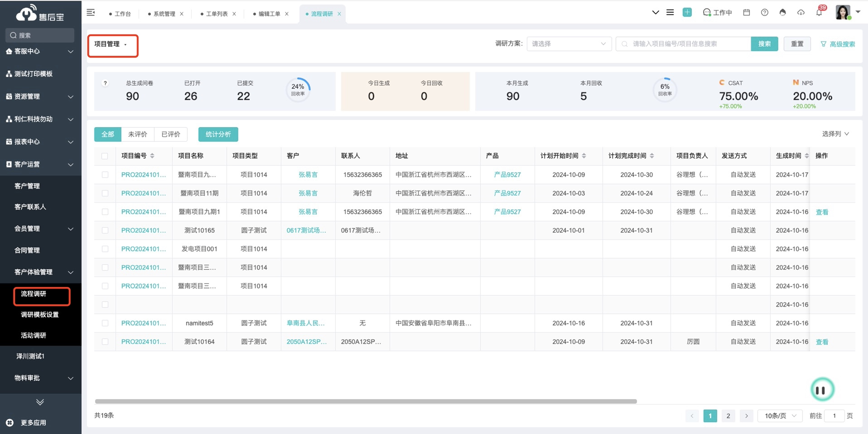Expand 物料审批 in the sidebar
This screenshot has width=868, height=434.
(x=40, y=378)
